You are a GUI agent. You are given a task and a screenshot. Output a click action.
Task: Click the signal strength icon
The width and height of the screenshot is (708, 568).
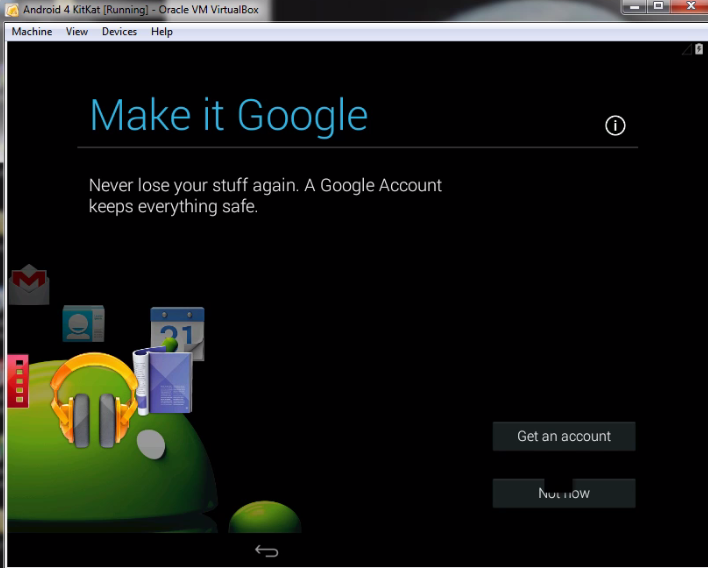click(687, 49)
